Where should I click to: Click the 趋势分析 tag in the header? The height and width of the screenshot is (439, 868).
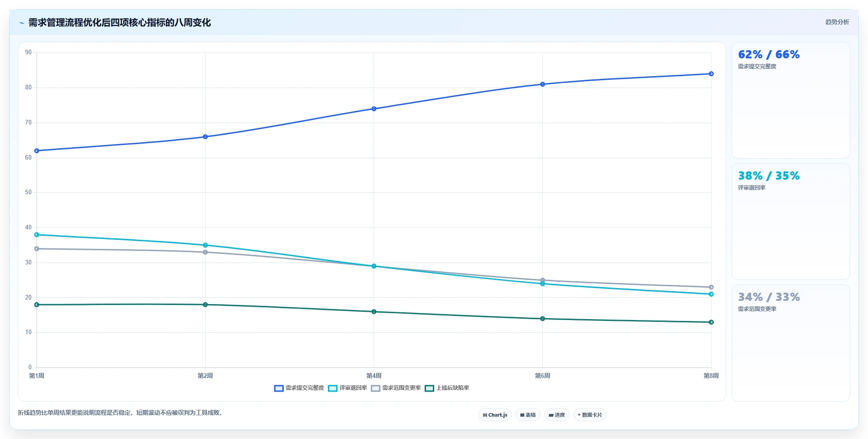(837, 22)
